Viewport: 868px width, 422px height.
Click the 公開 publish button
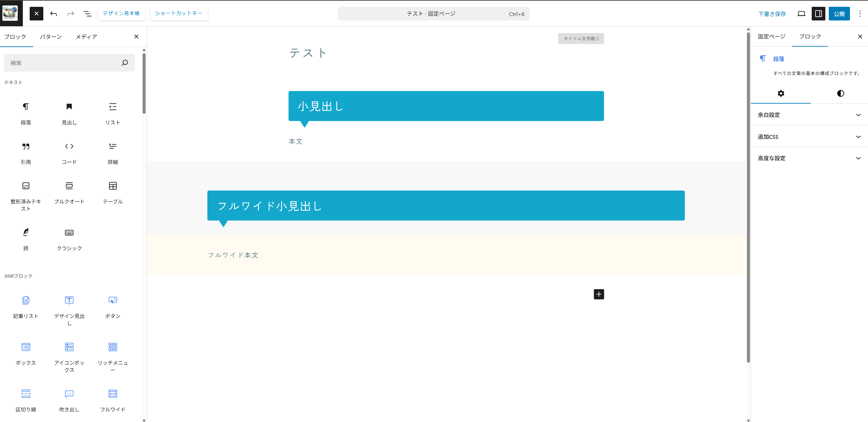pos(839,14)
